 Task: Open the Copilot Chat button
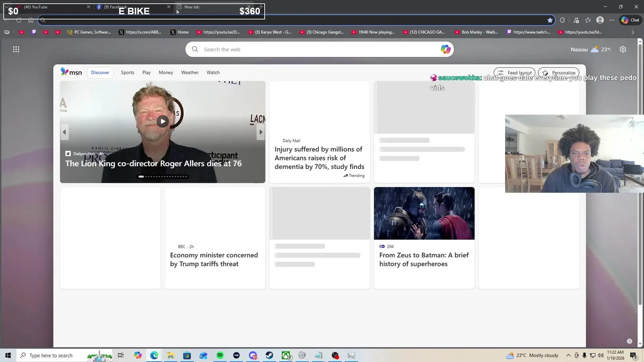(630, 20)
